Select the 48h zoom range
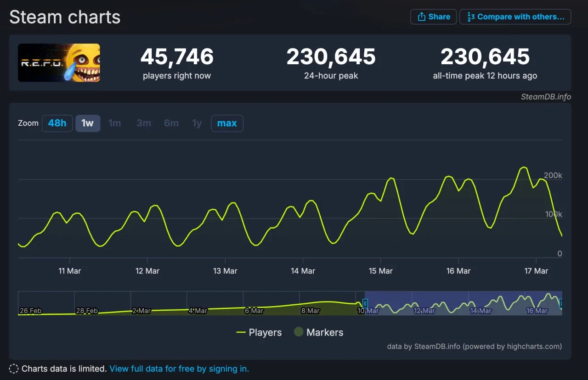 (57, 123)
